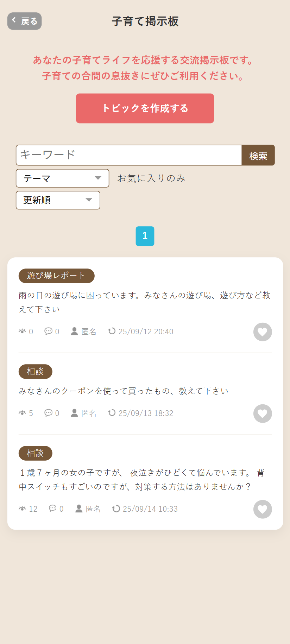This screenshot has height=644, width=290.
Task: Click the 相談 tag on coupon topic
Action: tap(35, 372)
